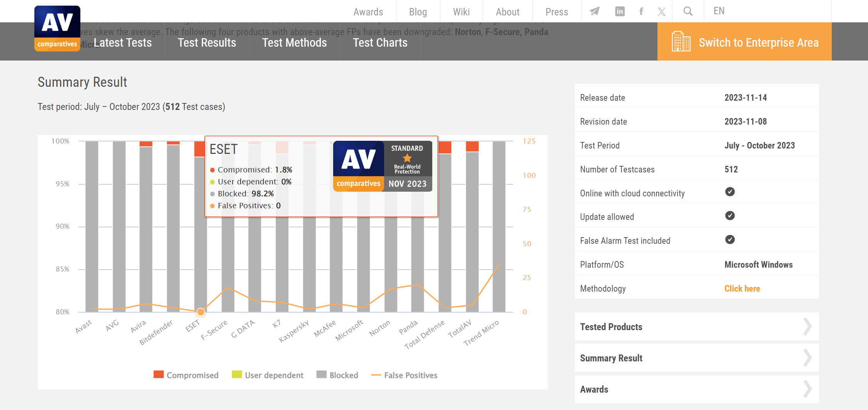Click the Avast bar in chart
This screenshot has height=410, width=868.
coord(92,227)
